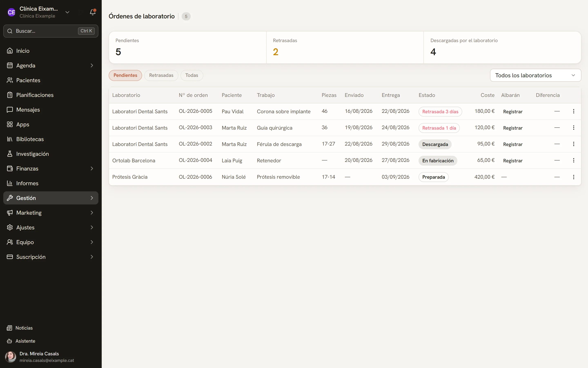This screenshot has height=368, width=588.
Task: Open row menu for OL-2026-0003
Action: pyautogui.click(x=574, y=128)
